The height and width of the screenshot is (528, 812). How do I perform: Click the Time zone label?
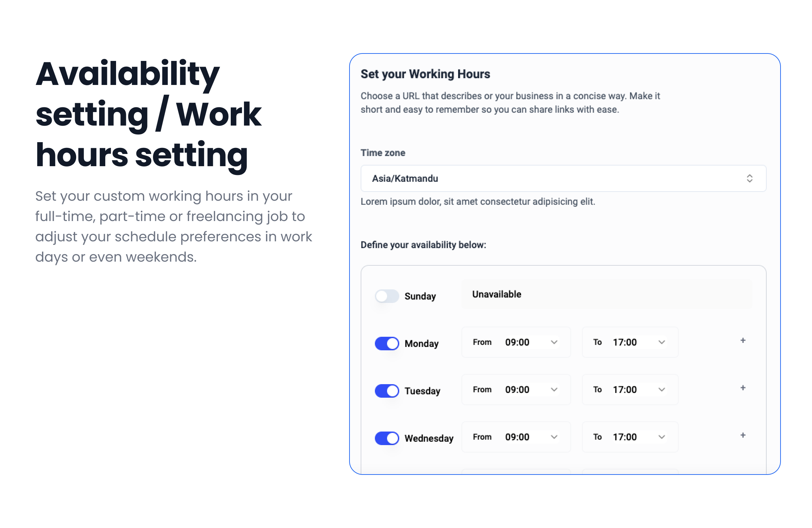(x=383, y=153)
